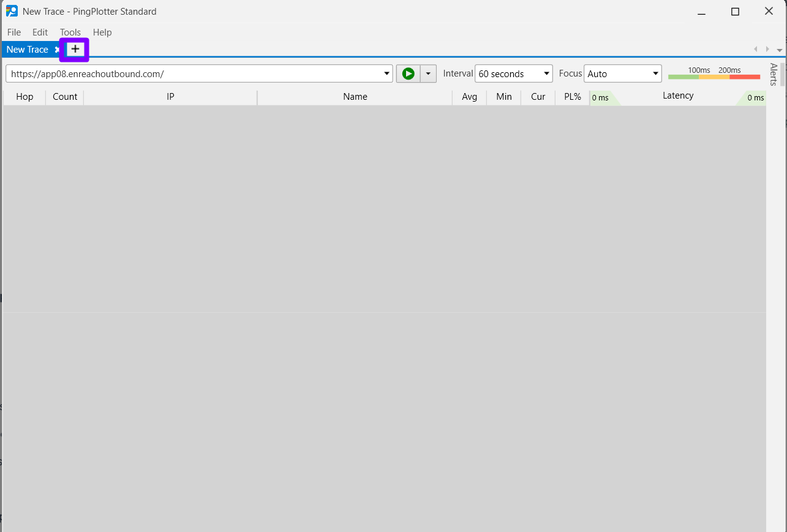Click the Cur column header
The image size is (787, 532).
pyautogui.click(x=538, y=97)
